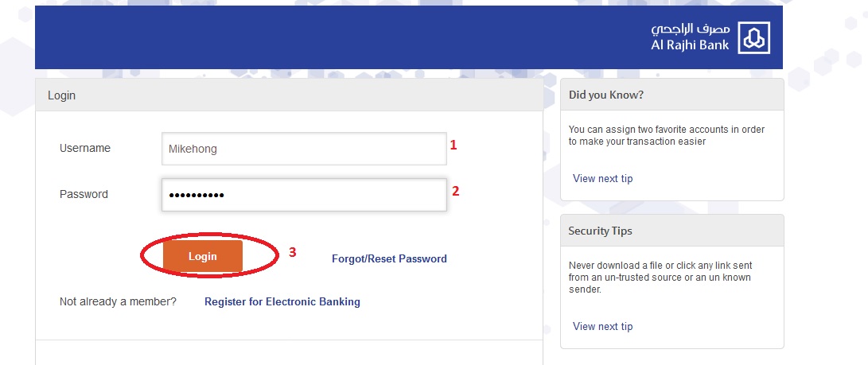The width and height of the screenshot is (868, 365).
Task: Click red annotation number 3 beside Login
Action: (x=292, y=252)
